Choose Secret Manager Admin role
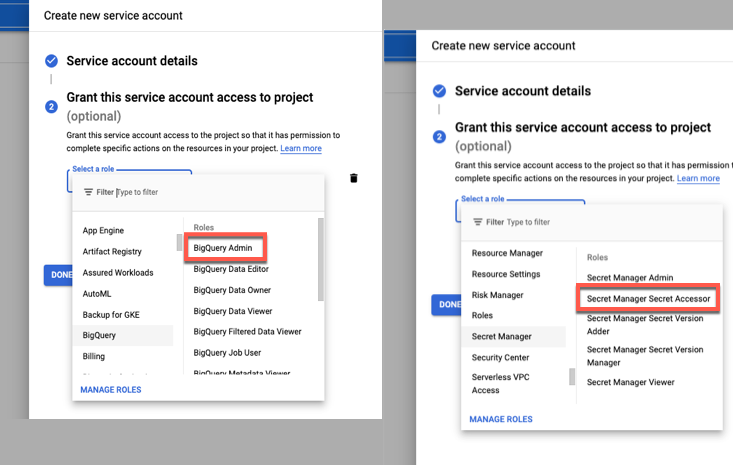This screenshot has width=733, height=465. coord(630,278)
